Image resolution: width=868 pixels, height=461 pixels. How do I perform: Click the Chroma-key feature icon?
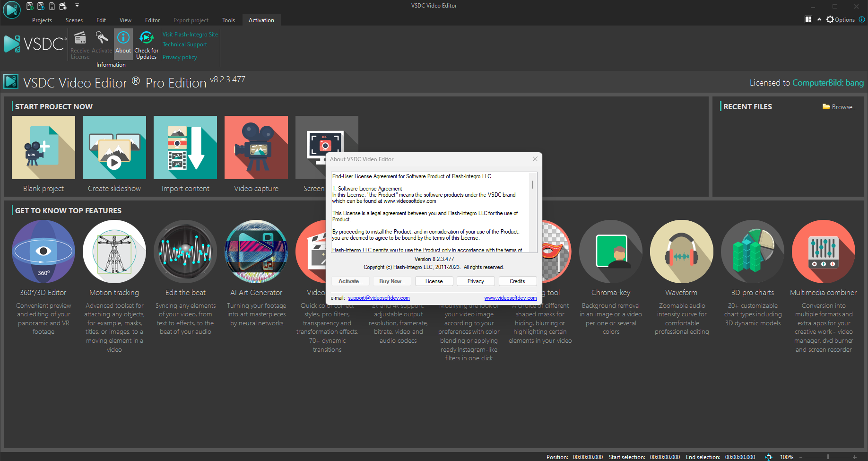pyautogui.click(x=611, y=252)
